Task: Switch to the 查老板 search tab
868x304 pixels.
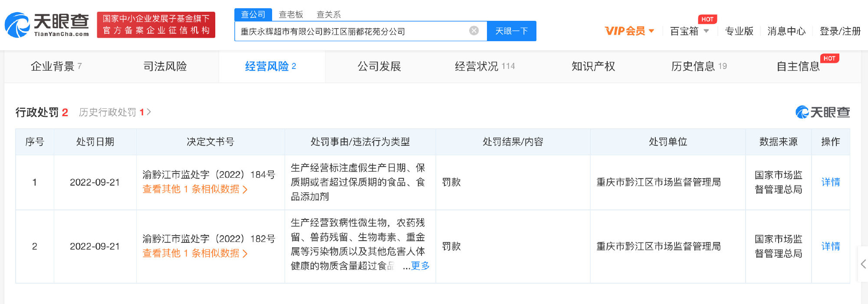Action: 291,14
